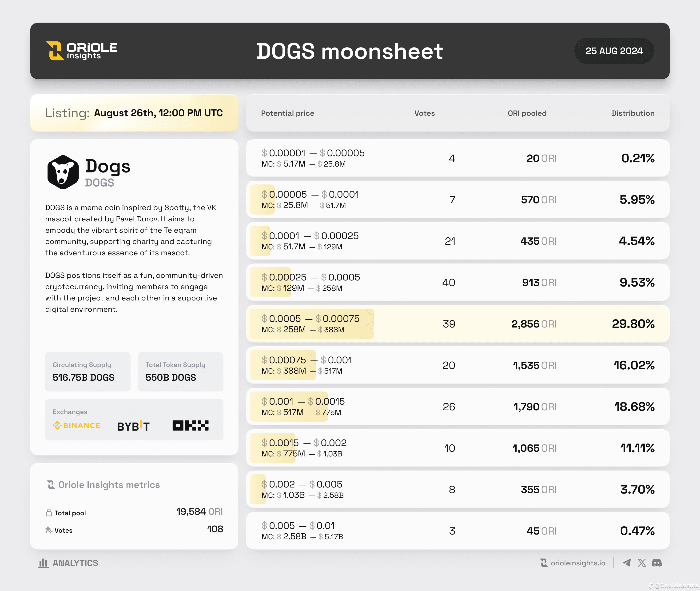This screenshot has width=700, height=591.
Task: Click the Votes sparkle icon
Action: (x=49, y=530)
